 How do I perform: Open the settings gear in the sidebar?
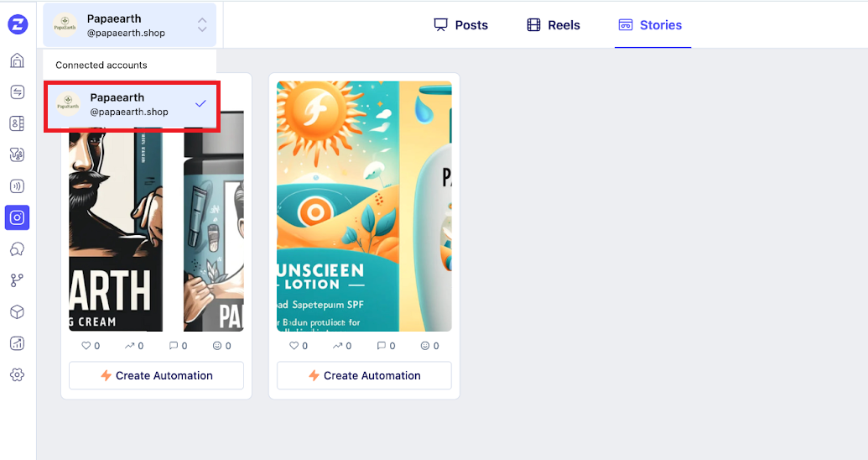click(x=17, y=374)
